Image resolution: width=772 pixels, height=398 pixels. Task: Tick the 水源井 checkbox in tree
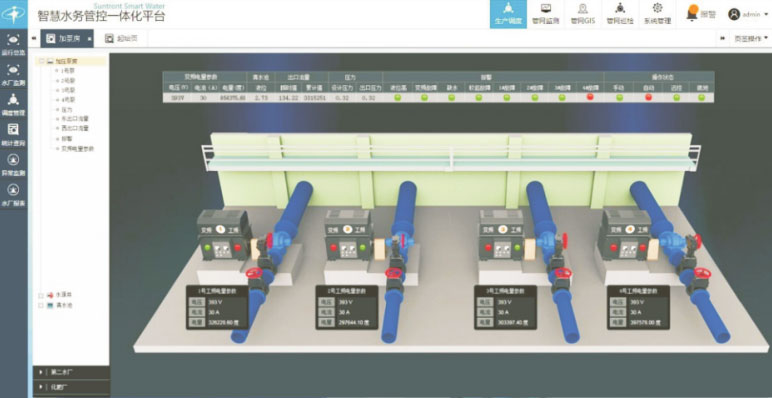tap(41, 296)
